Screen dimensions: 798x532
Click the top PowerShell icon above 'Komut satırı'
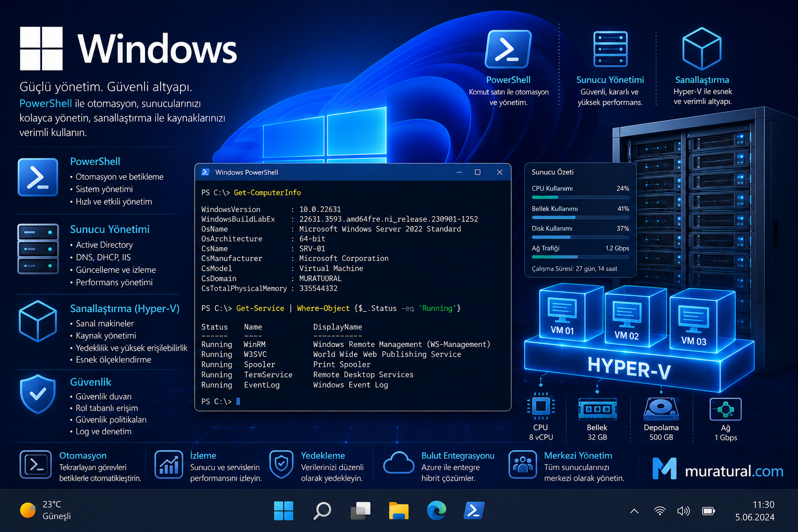508,49
